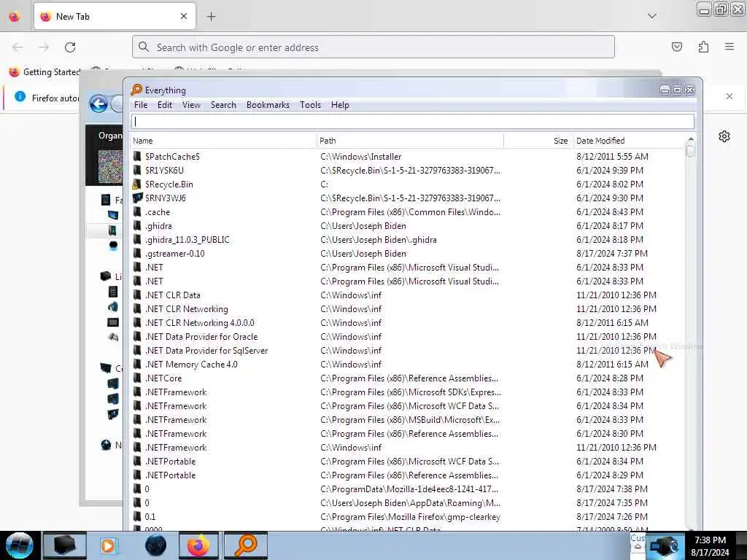747x560 pixels.
Task: Click the .NETFramework row in Microsoft SDKs path
Action: coord(176,392)
